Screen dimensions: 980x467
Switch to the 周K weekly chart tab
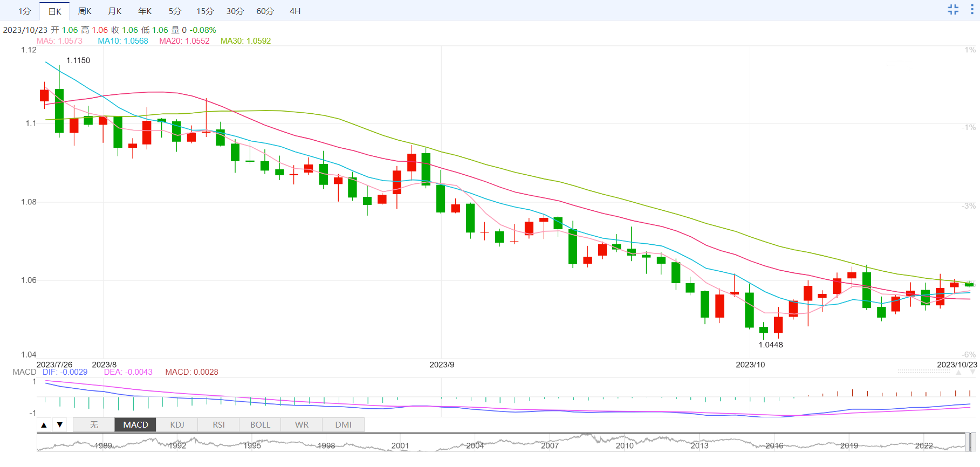[x=85, y=11]
